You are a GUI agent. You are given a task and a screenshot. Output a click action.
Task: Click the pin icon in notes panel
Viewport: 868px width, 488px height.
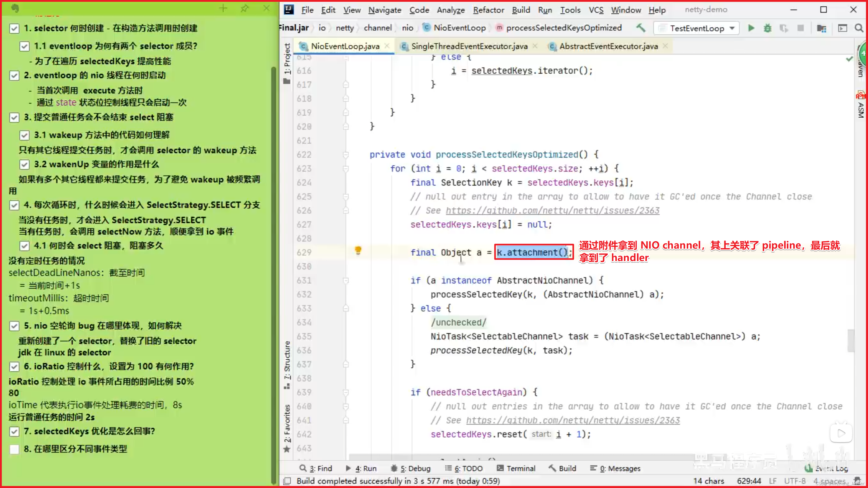pyautogui.click(x=245, y=8)
